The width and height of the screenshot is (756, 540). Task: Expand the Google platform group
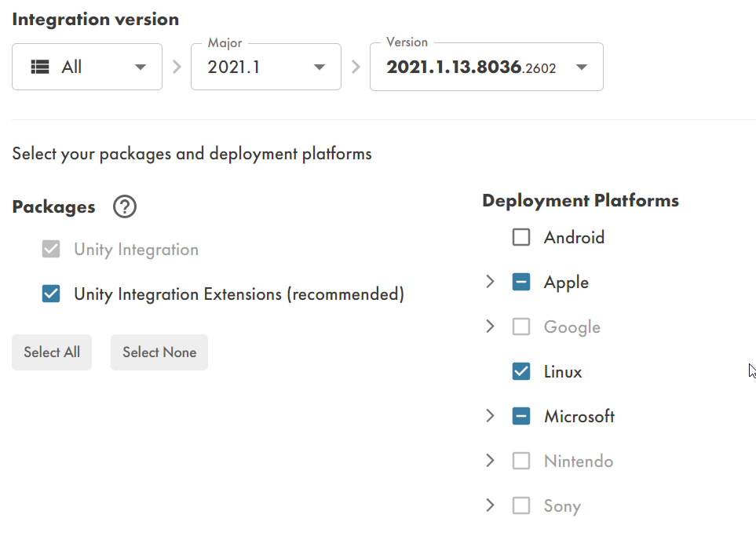coord(491,327)
